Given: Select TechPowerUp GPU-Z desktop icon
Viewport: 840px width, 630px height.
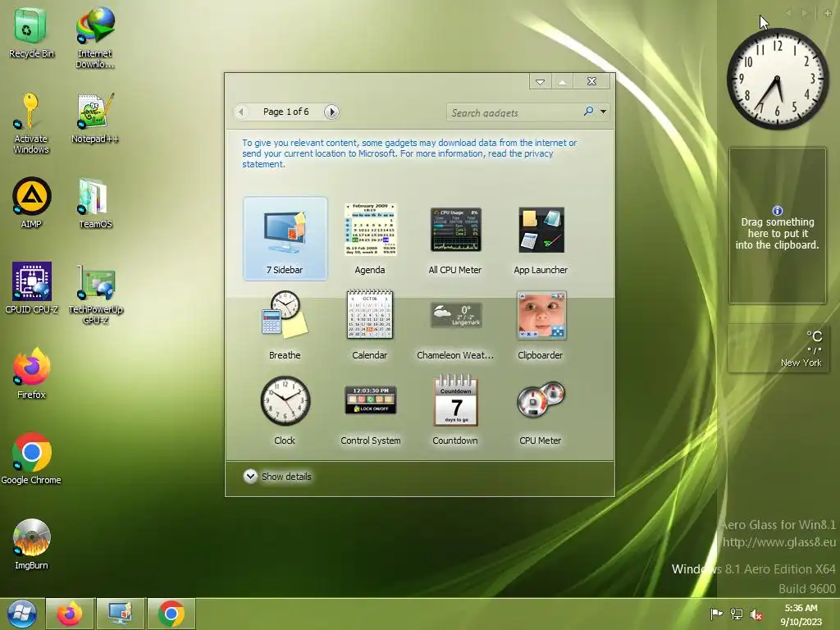Looking at the screenshot, I should 95,294.
